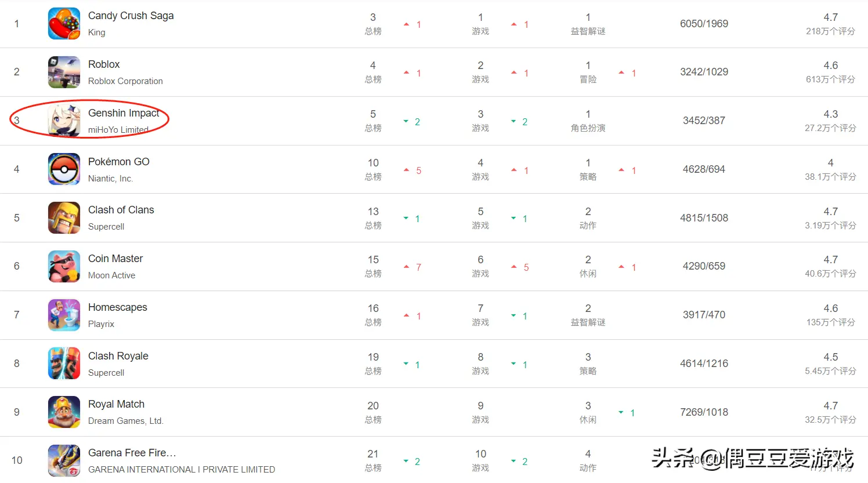This screenshot has width=868, height=483.
Task: Click the Candy Crush Saga app icon
Action: pyautogui.click(x=64, y=24)
